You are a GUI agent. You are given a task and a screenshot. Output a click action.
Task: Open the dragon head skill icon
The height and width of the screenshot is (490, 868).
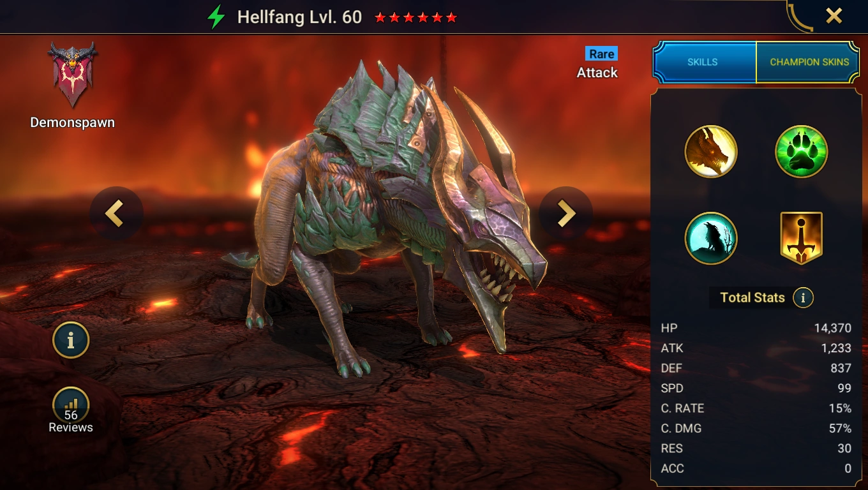711,152
